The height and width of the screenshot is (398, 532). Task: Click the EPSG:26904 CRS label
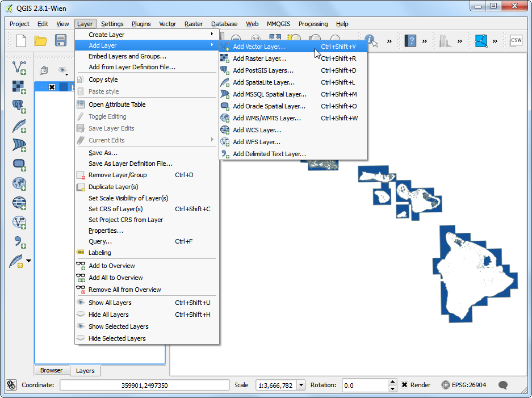tap(469, 385)
